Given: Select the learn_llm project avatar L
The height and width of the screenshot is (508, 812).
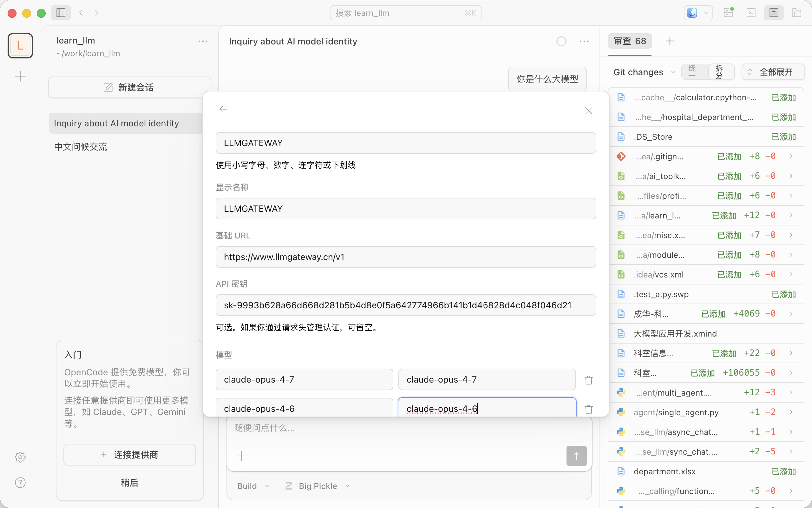Looking at the screenshot, I should [20, 45].
